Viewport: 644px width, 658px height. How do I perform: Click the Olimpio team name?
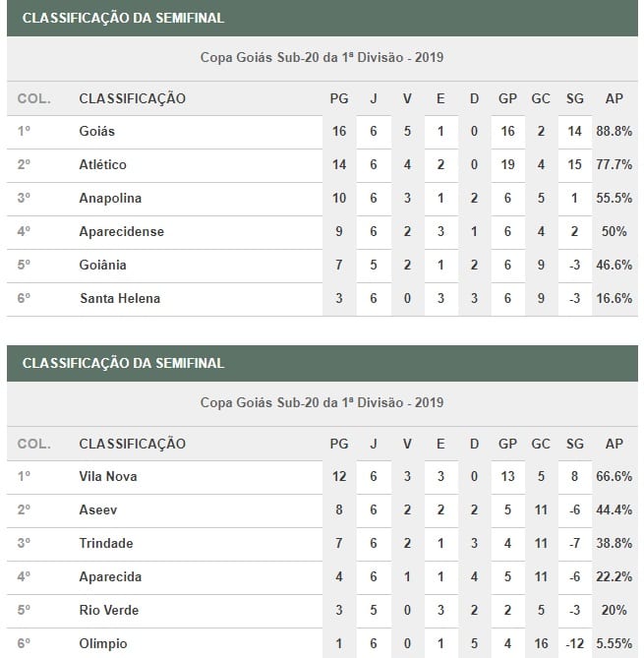point(103,643)
